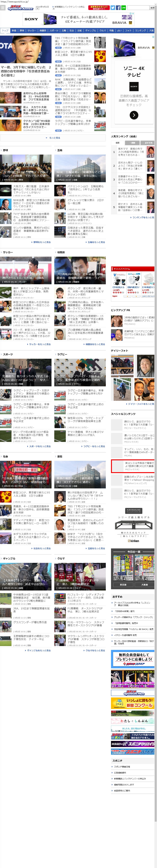Open the サッカー section heading

coord(8,252)
